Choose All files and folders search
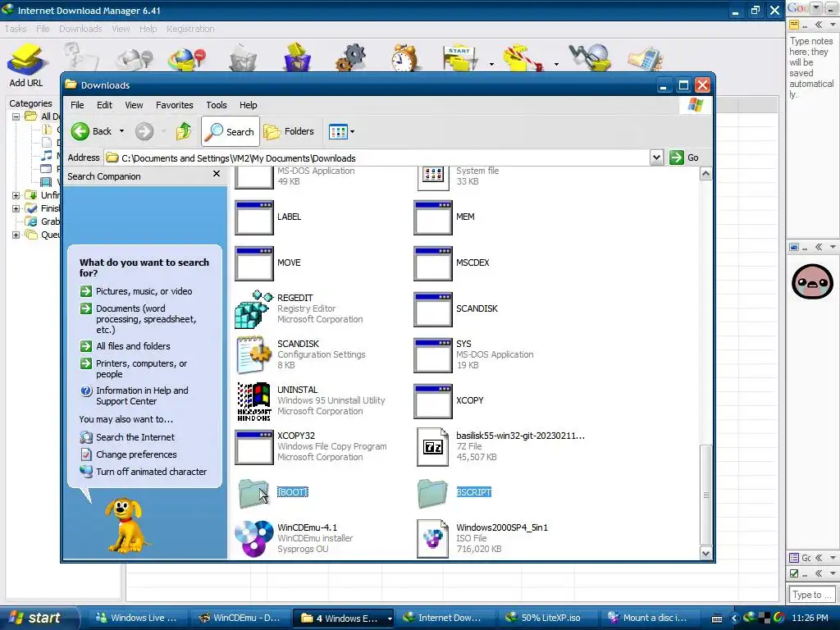Screen dimensions: 840x630 (x=133, y=346)
